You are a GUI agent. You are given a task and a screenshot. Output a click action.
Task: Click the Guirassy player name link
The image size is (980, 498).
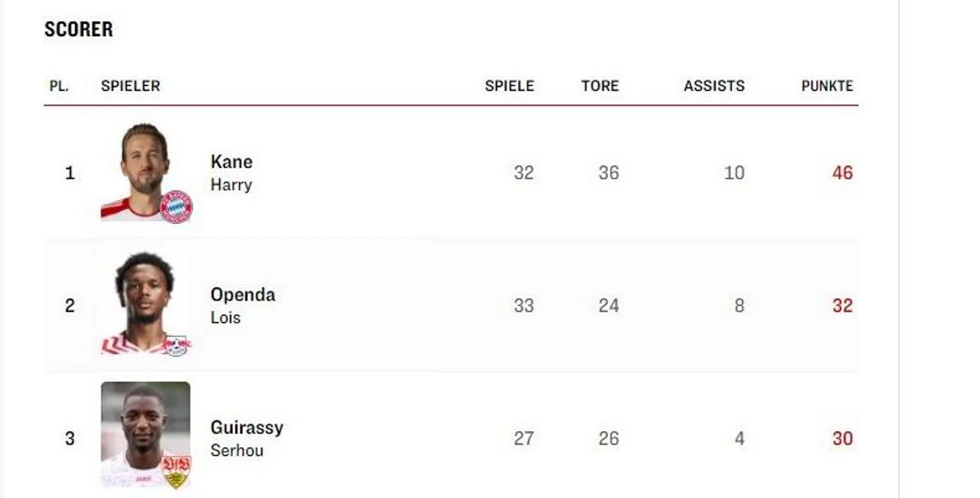click(x=246, y=428)
